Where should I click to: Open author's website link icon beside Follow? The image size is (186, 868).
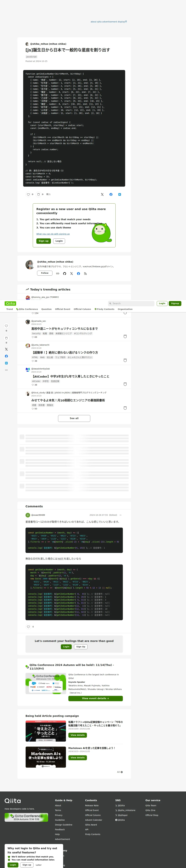click(58, 274)
